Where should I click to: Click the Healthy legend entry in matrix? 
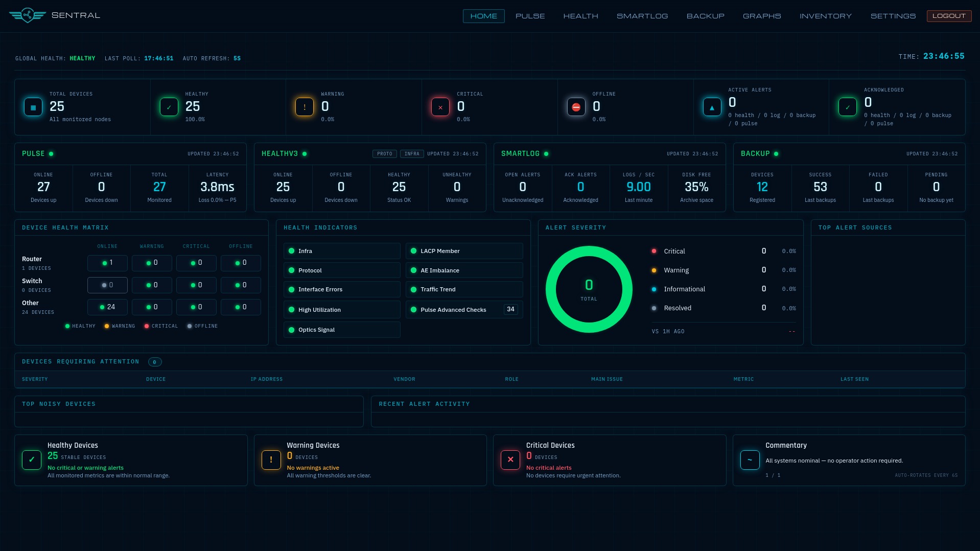tap(80, 326)
